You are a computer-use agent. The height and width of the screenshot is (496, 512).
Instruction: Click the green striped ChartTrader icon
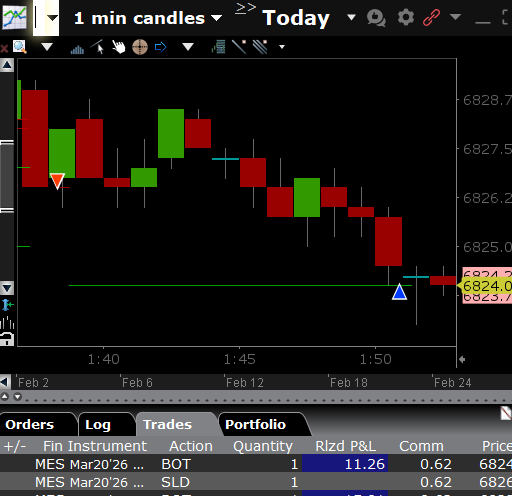[x=219, y=47]
